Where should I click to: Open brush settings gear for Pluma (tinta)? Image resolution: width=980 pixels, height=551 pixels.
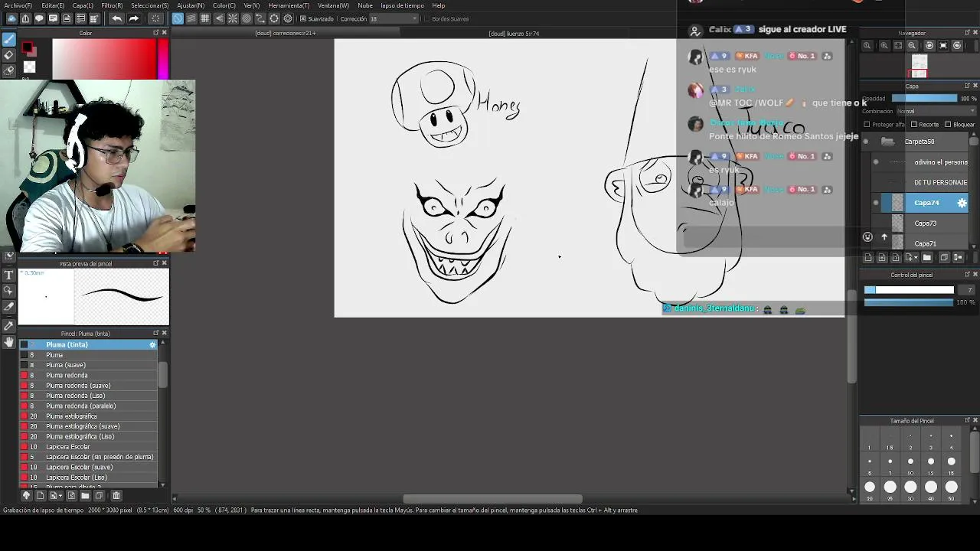tap(152, 345)
